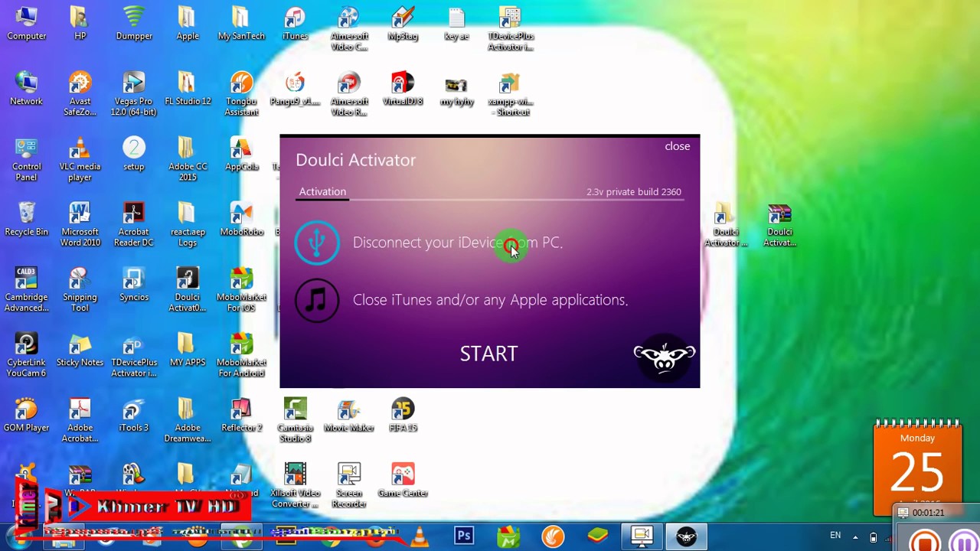Viewport: 980px width, 551px height.
Task: Select the Activation tab
Action: click(322, 191)
